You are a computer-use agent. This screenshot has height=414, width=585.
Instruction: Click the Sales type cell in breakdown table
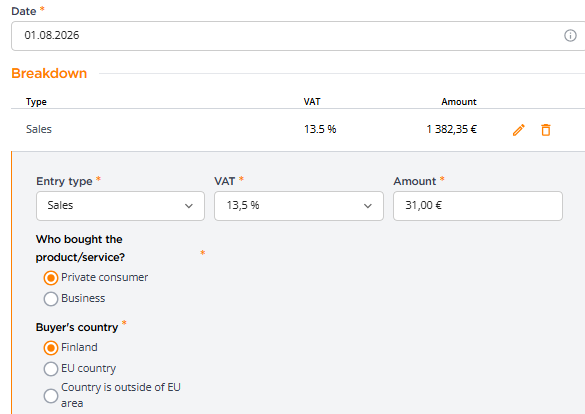click(x=39, y=129)
